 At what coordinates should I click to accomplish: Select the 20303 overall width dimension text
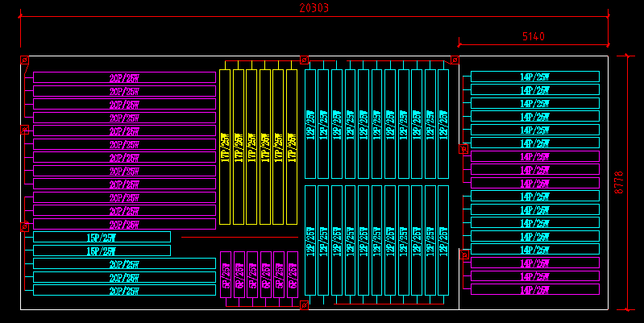tap(314, 8)
